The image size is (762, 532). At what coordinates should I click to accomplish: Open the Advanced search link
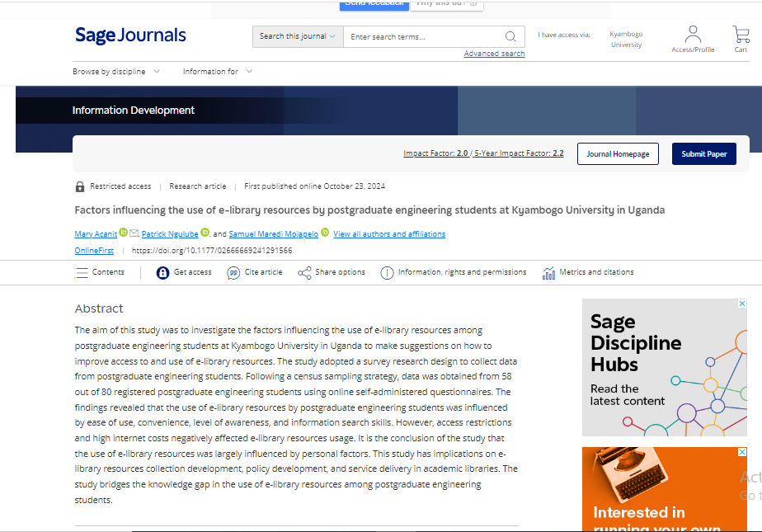tap(494, 54)
